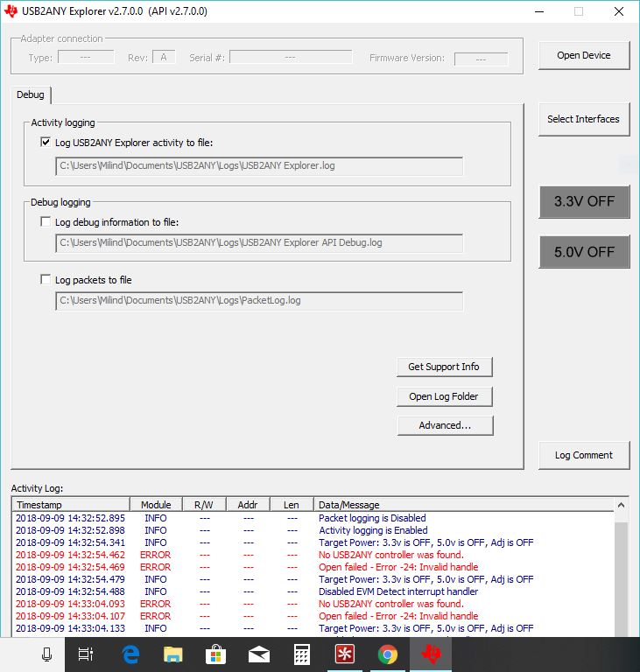Screen dimensions: 640x672
Task: Click the Log Comment button
Action: click(x=584, y=455)
